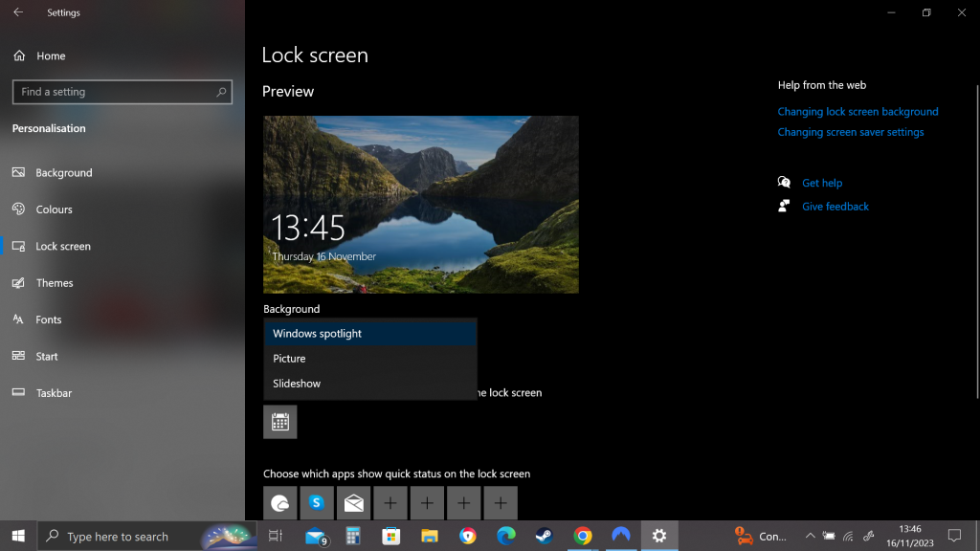The width and height of the screenshot is (980, 551).
Task: Click the Skype quick status icon
Action: (317, 503)
